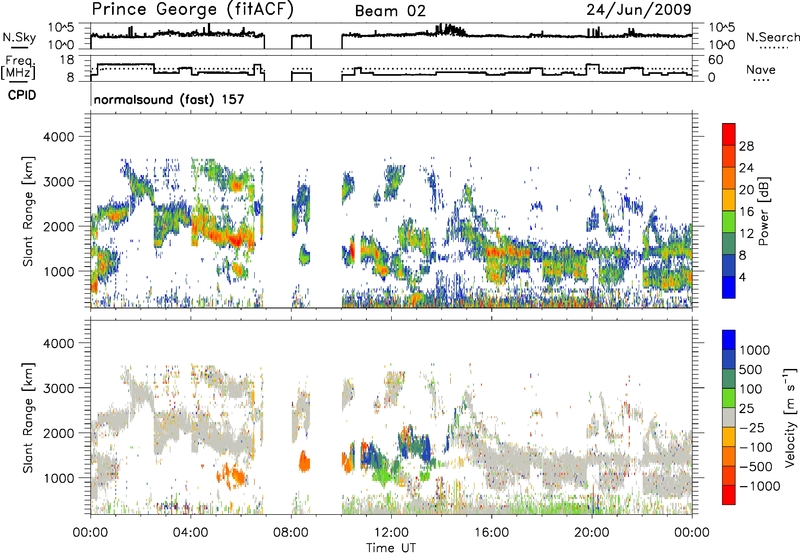Click the "500" value on Velocity scale
Screen dimensions: 800x554
point(753,370)
